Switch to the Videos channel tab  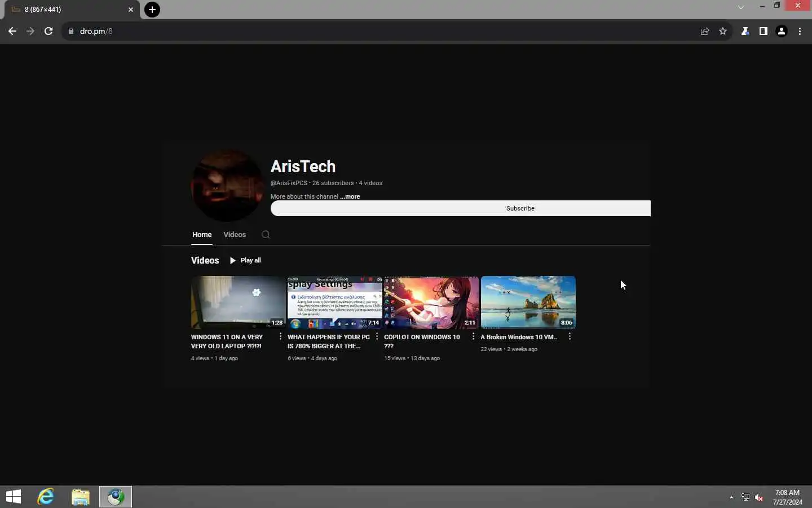pyautogui.click(x=235, y=235)
